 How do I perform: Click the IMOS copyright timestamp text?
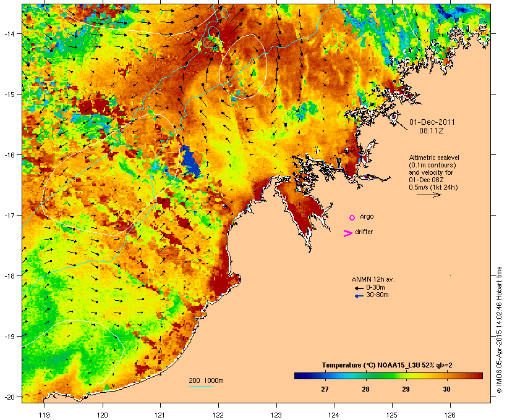[x=499, y=330]
